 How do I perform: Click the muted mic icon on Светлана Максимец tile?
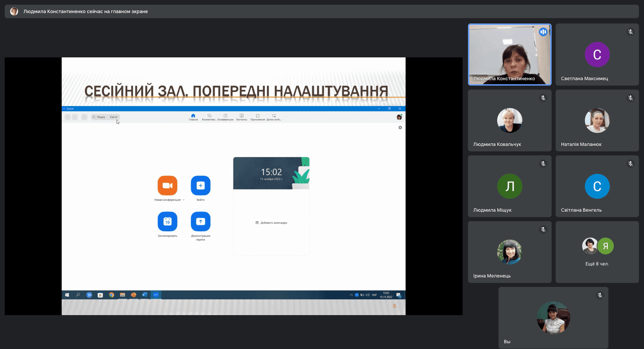pos(631,32)
